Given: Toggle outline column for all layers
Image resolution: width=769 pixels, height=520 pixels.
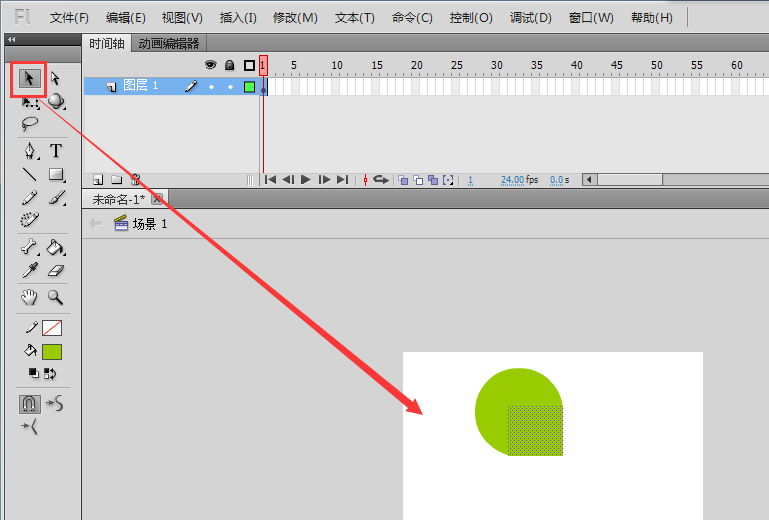Looking at the screenshot, I should [249, 65].
